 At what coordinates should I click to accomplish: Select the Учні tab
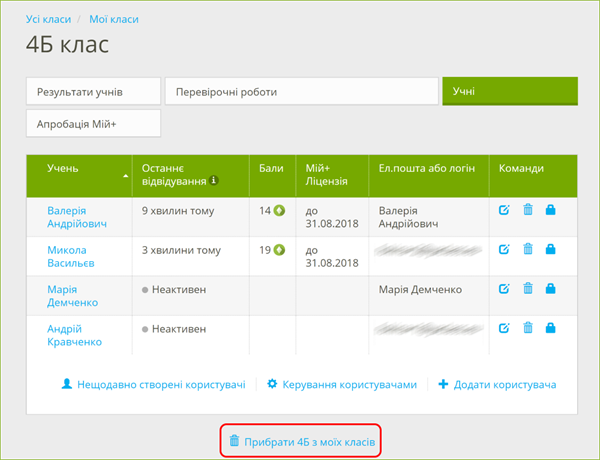pos(510,91)
